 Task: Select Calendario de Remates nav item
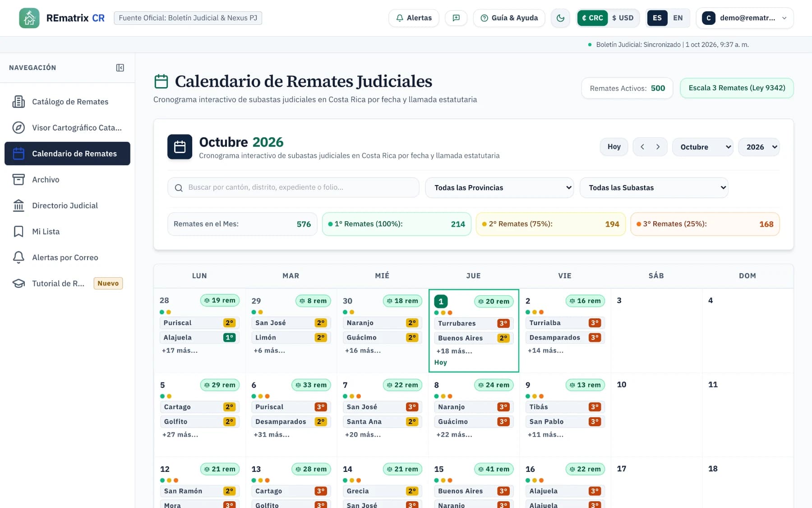tap(67, 154)
